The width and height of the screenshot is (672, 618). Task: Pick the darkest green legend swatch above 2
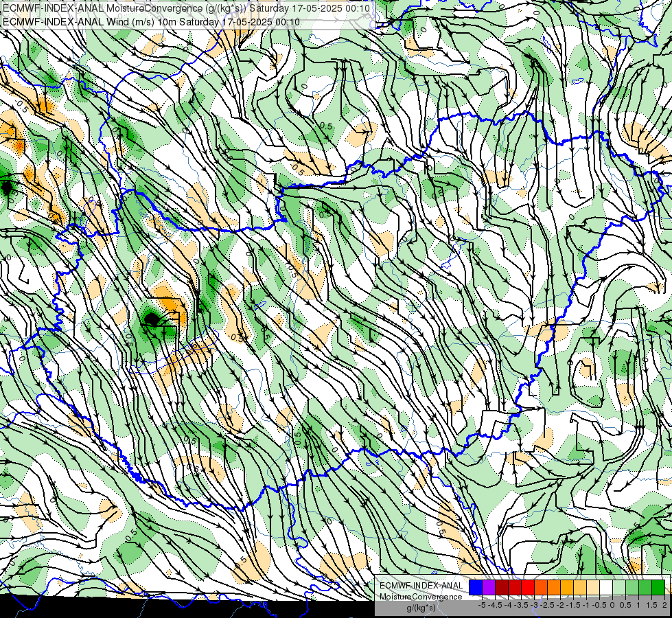click(659, 588)
